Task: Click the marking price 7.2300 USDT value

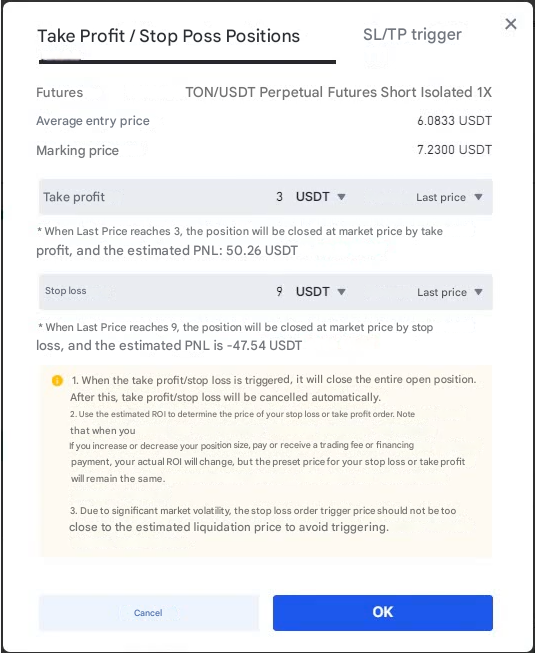Action: 454,150
